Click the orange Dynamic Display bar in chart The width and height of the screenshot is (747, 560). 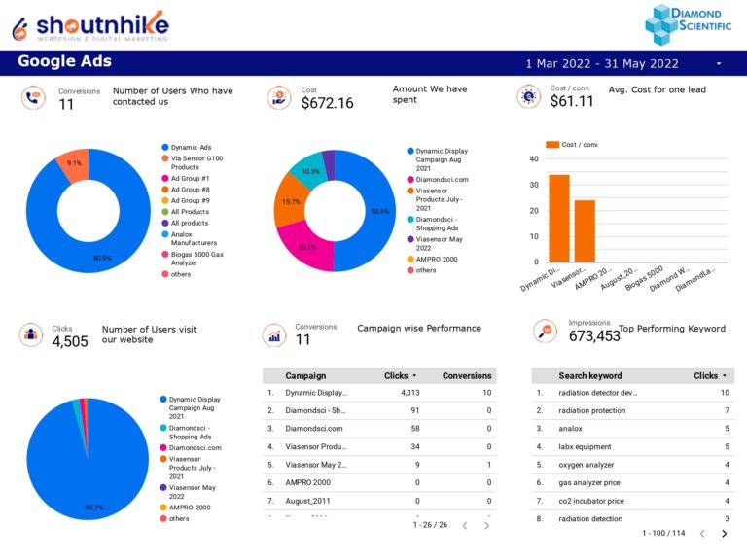(558, 219)
